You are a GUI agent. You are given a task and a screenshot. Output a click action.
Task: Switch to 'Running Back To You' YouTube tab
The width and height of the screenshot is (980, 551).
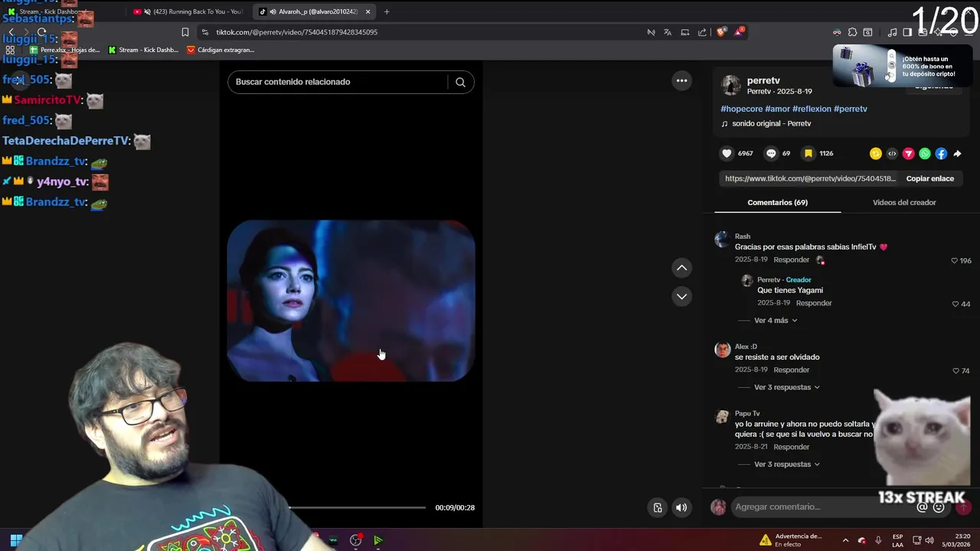[188, 11]
